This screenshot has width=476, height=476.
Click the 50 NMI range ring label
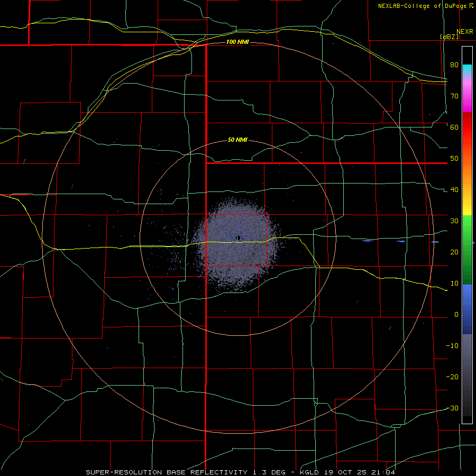[237, 140]
